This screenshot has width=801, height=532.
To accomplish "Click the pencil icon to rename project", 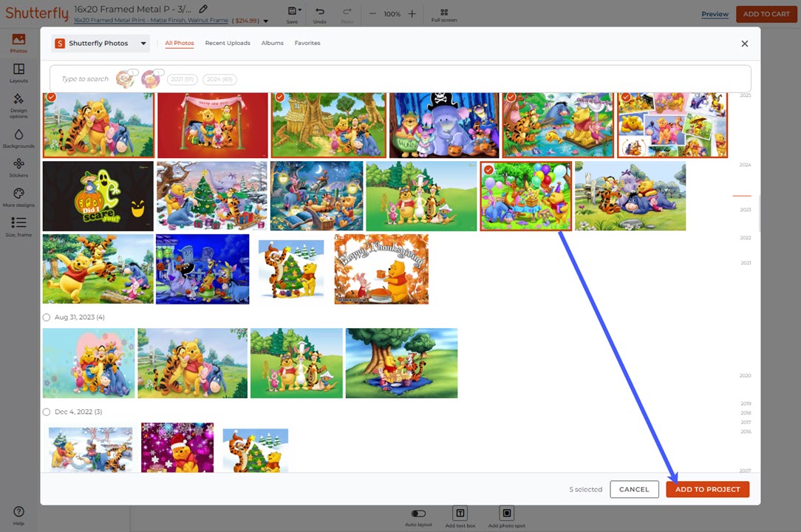I will coord(203,9).
